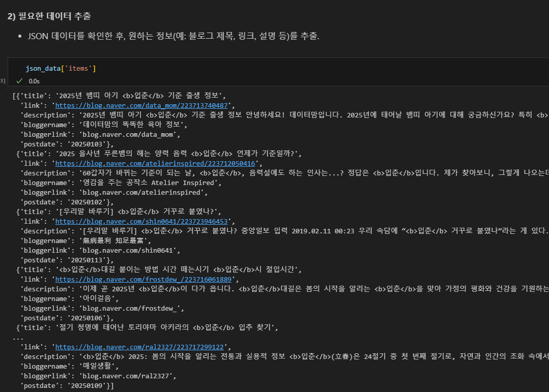Click the postdate value '20250103'
Screen dimensions: 549x392
(86, 144)
